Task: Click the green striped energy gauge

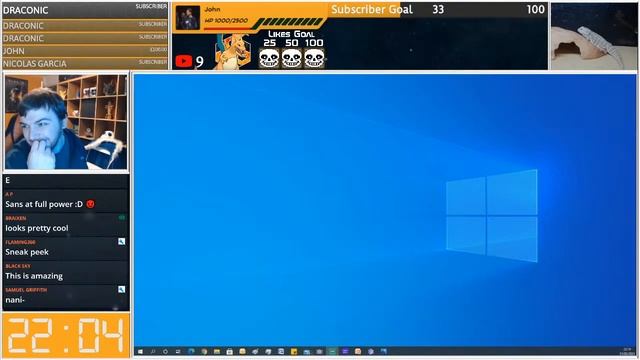Action: [x=289, y=23]
